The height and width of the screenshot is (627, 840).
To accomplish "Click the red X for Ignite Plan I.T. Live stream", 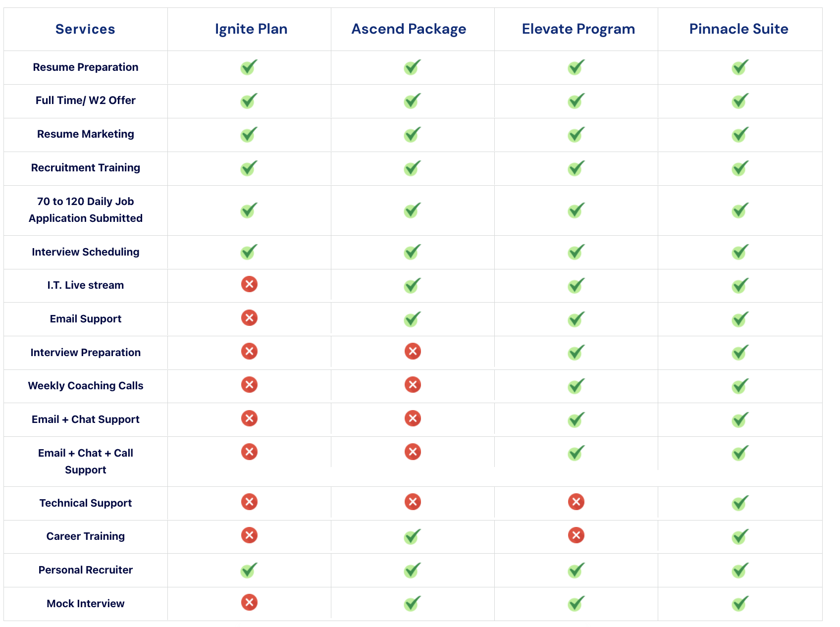I will (249, 284).
